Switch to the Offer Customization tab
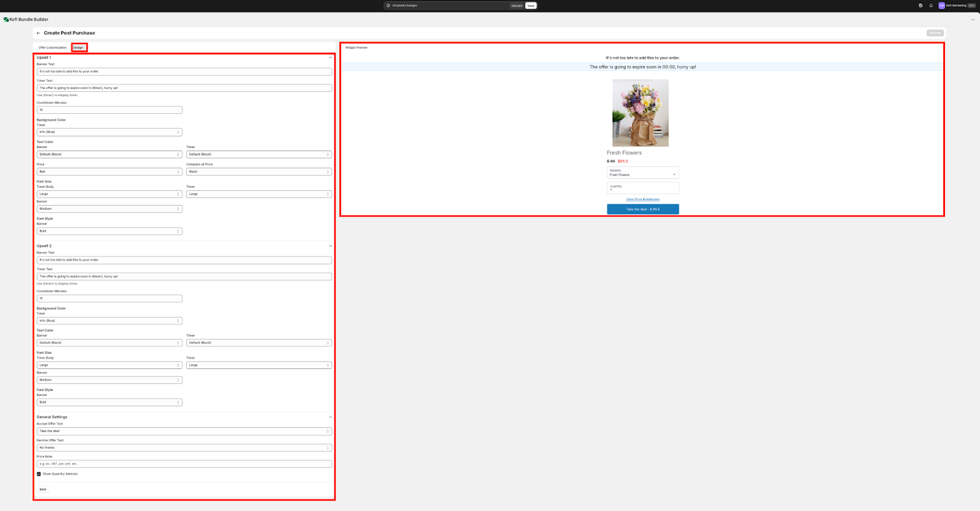The image size is (980, 511). tap(53, 48)
